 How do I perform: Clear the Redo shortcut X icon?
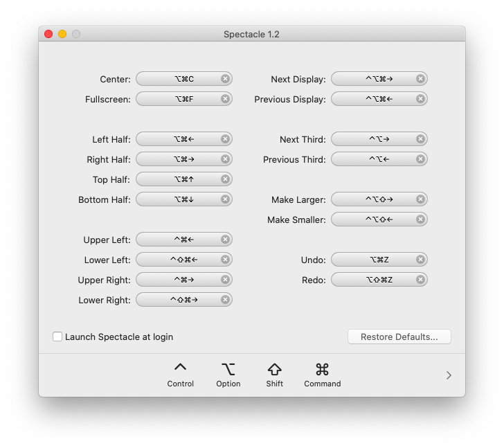pyautogui.click(x=420, y=280)
